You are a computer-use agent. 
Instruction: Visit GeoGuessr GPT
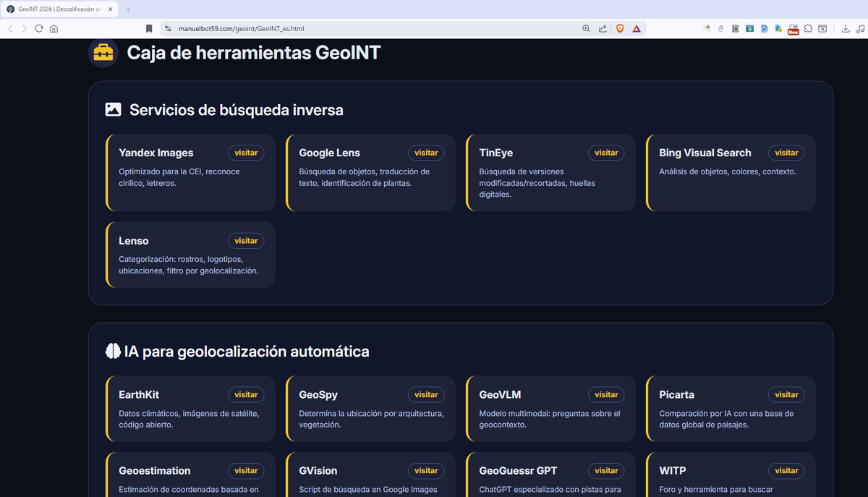pos(606,471)
